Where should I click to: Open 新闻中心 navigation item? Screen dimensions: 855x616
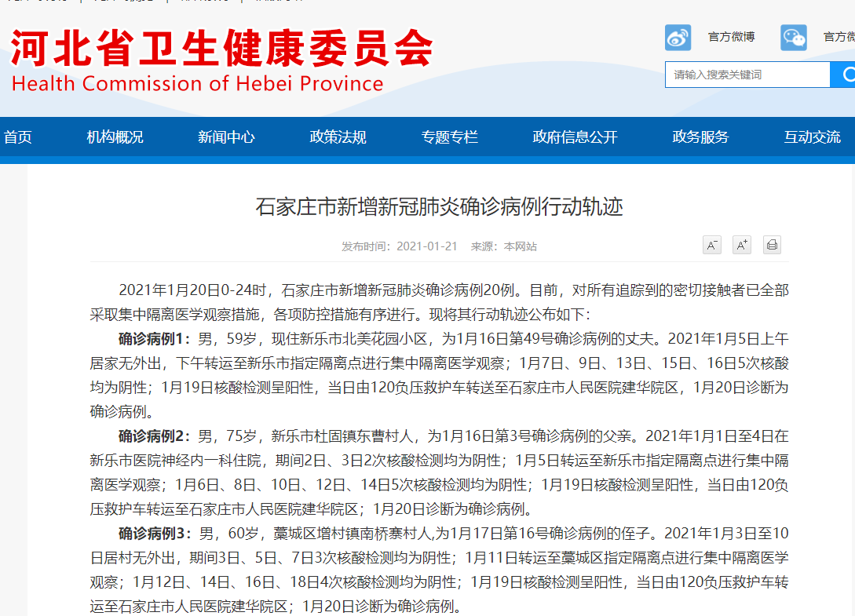coord(226,137)
